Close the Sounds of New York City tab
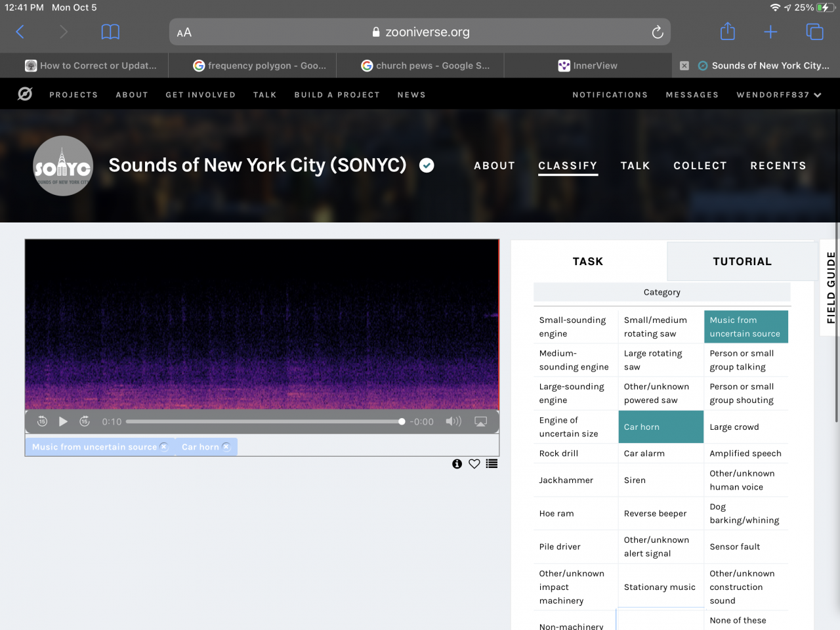Viewport: 840px width, 630px height. click(684, 66)
